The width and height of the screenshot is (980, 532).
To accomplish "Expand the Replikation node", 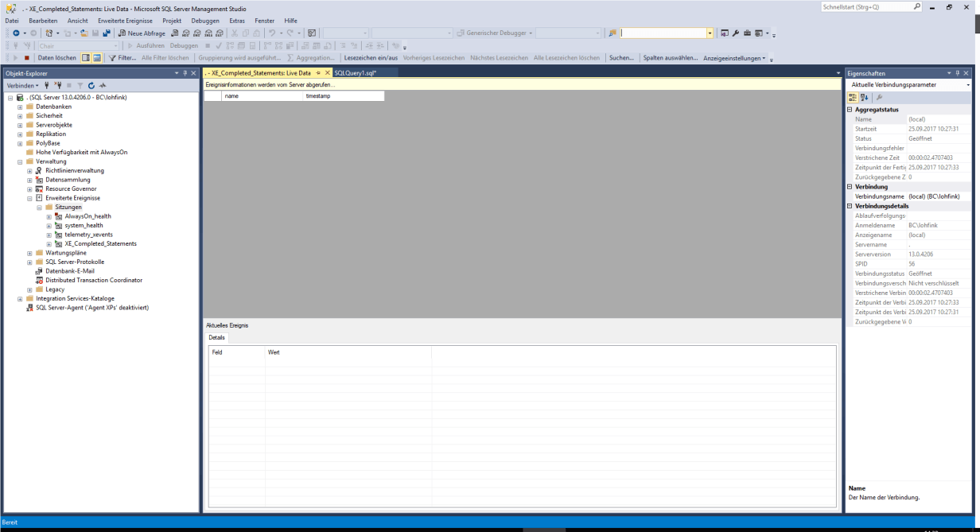I will tap(20, 134).
